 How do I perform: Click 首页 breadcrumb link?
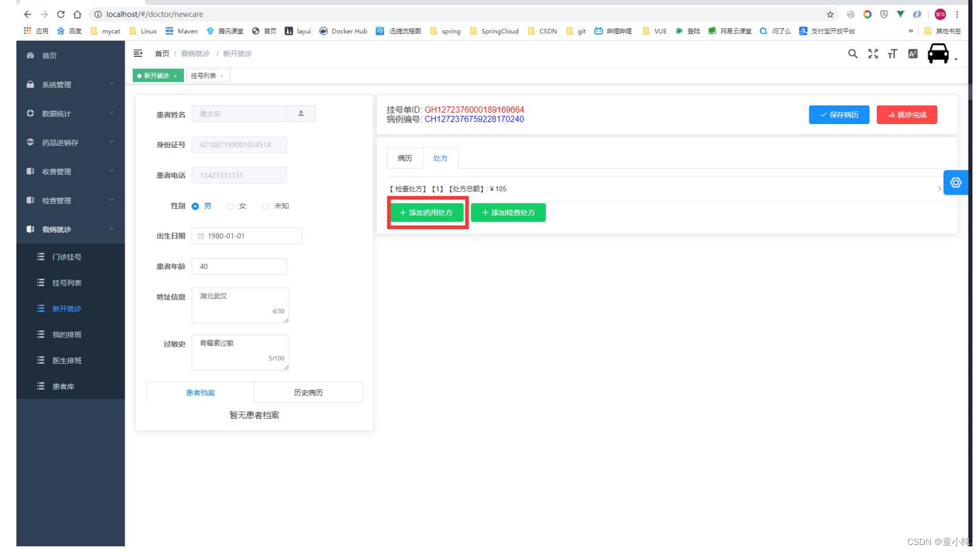(x=162, y=54)
